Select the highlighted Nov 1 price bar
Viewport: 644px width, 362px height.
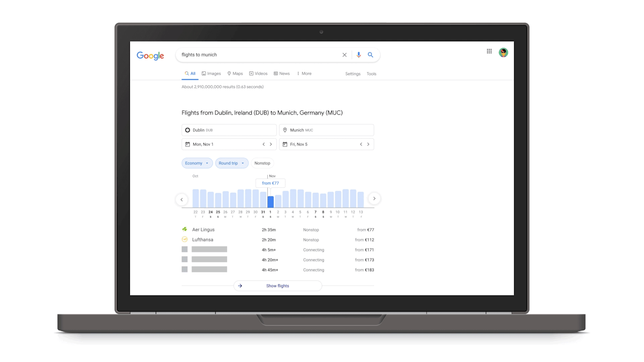pos(270,202)
